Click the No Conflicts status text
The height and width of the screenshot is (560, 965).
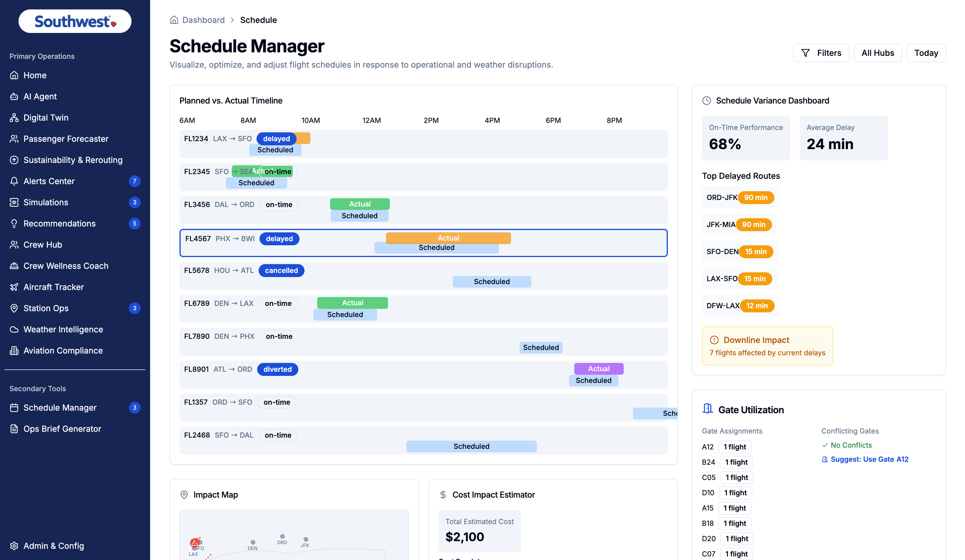click(851, 445)
